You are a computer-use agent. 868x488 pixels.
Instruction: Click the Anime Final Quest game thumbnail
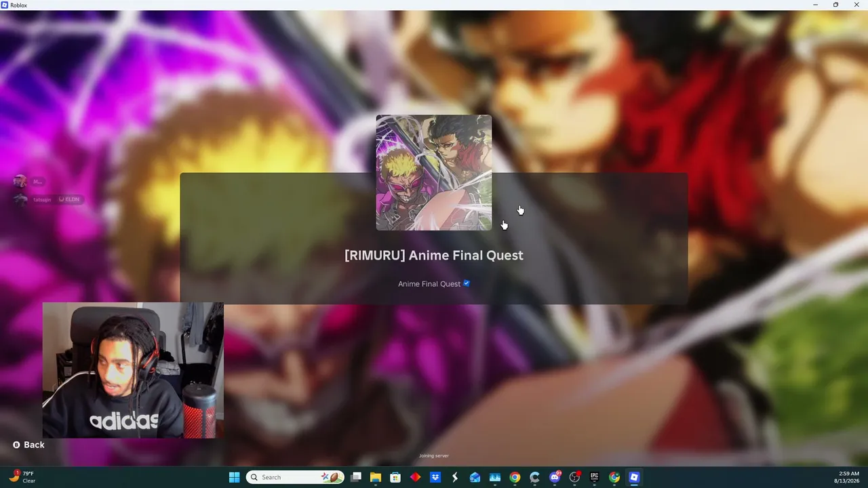(x=434, y=173)
